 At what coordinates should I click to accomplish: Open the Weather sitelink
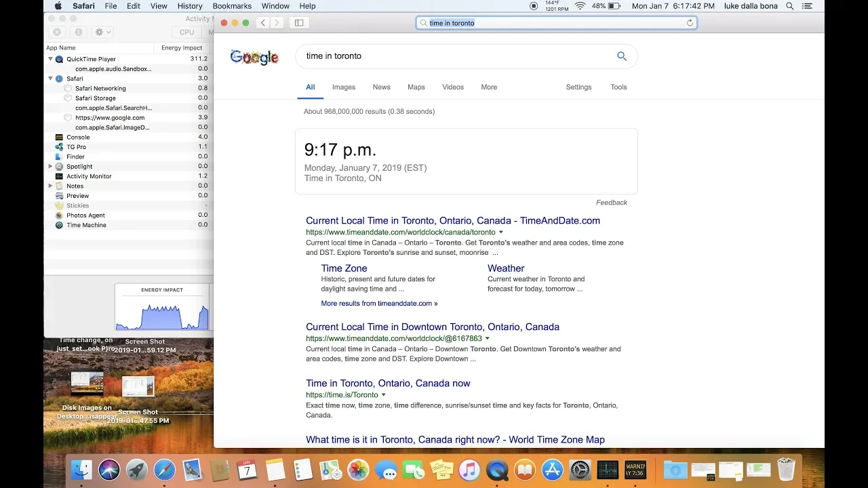point(506,268)
